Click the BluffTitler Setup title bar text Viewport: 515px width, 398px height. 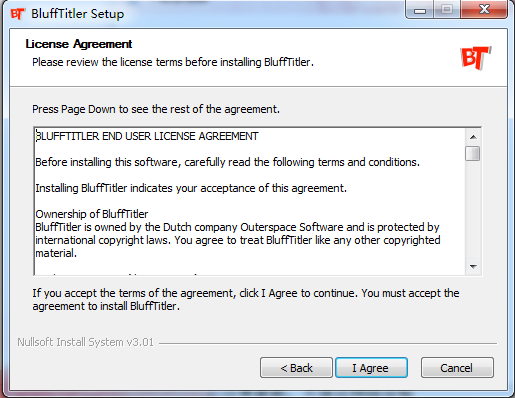(77, 14)
